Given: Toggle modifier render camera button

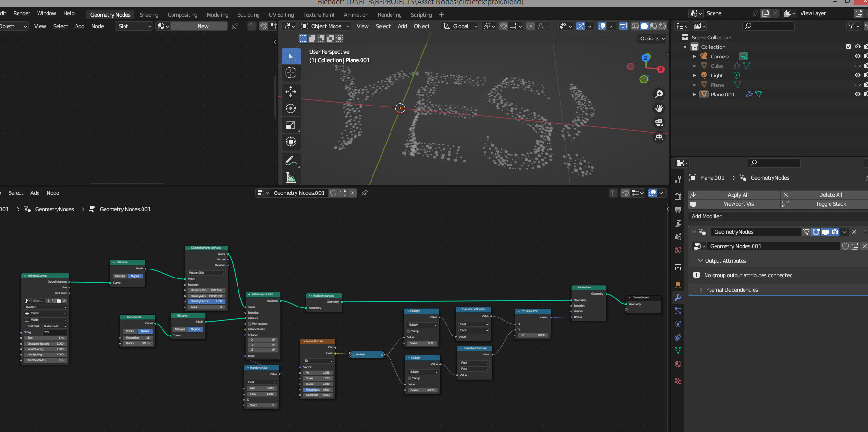Looking at the screenshot, I should (x=835, y=232).
